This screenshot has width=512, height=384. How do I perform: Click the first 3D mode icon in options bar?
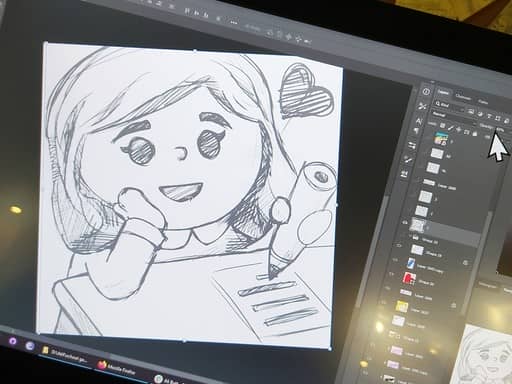click(x=269, y=33)
